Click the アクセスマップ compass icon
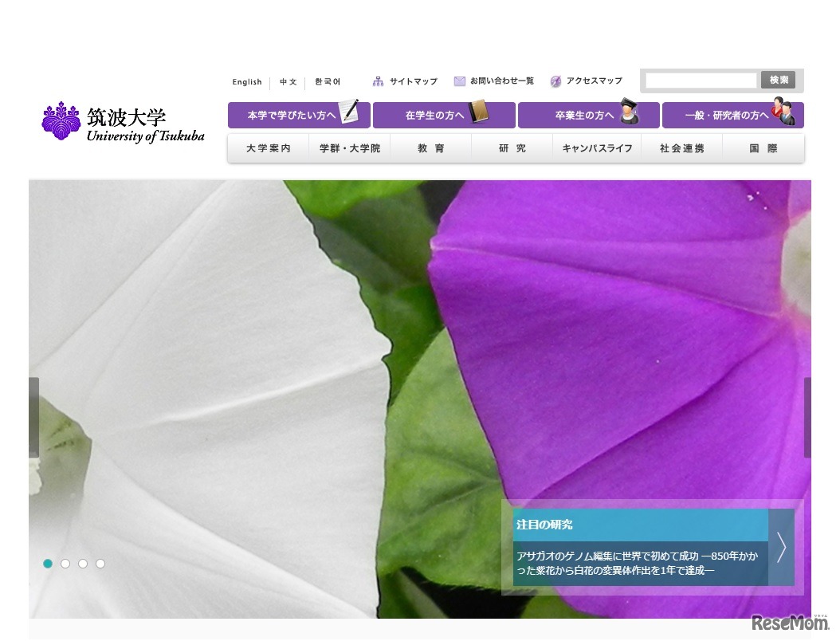 coord(555,81)
